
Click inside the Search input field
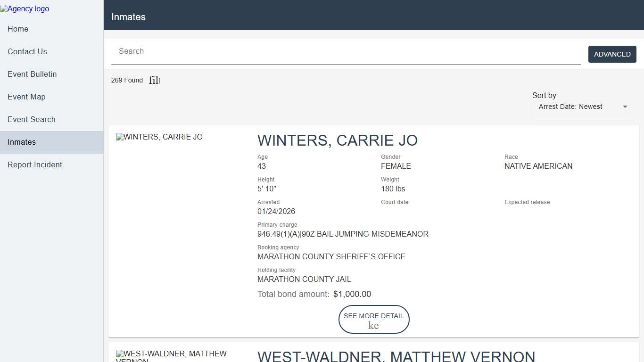(330, 51)
